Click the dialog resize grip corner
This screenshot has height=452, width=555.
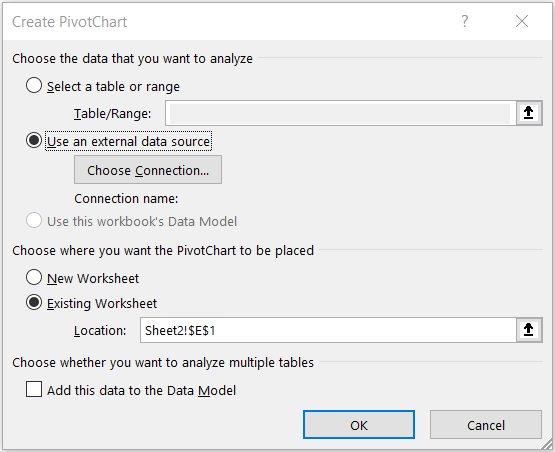(547, 445)
